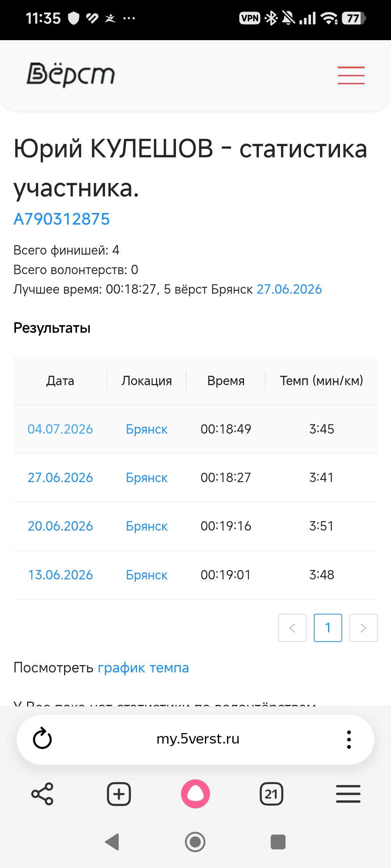Open the red hamburger menu
This screenshot has width=391, height=868.
click(x=351, y=75)
